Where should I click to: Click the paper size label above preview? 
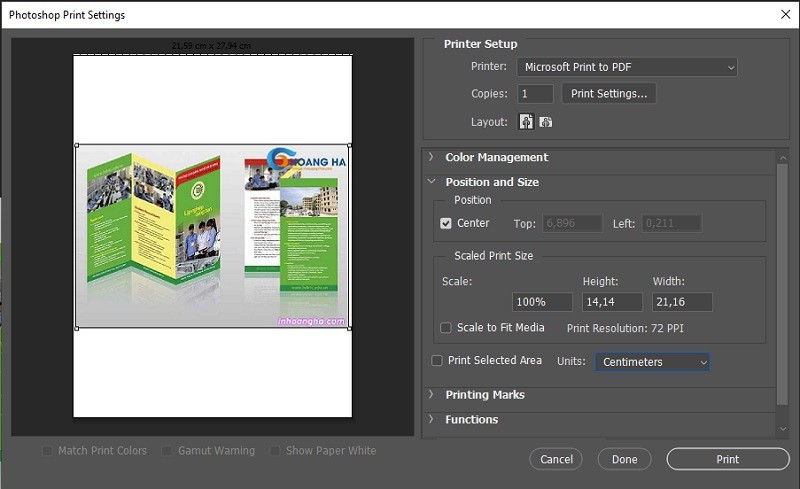[x=211, y=46]
